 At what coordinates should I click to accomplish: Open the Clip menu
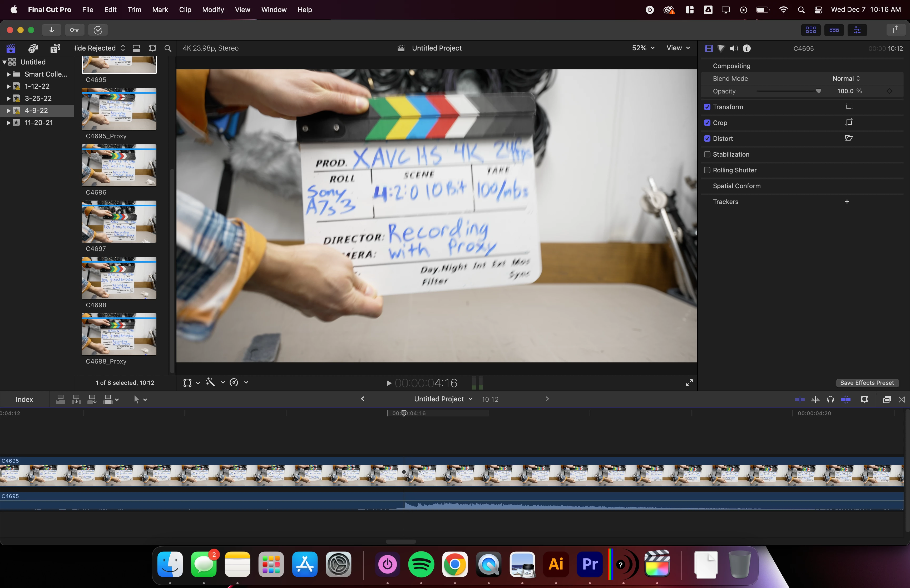click(x=185, y=9)
